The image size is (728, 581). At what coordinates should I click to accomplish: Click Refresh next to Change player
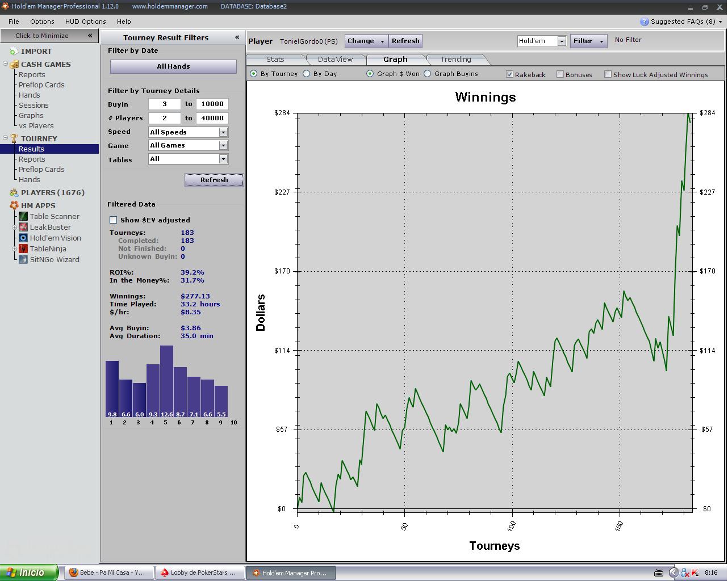(405, 41)
